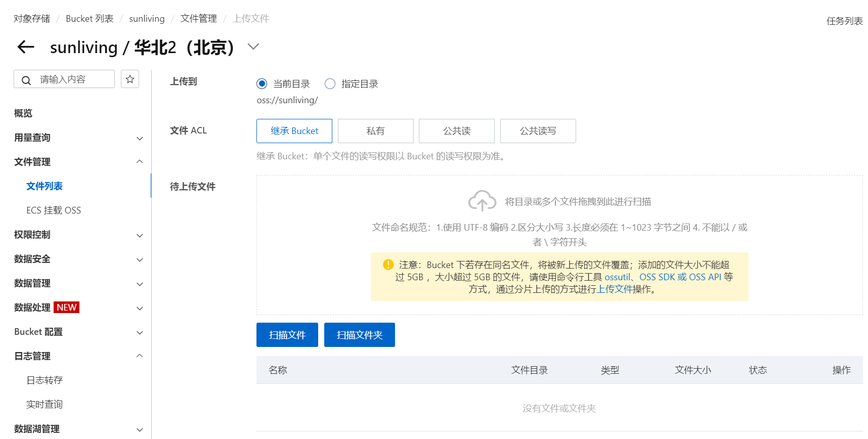Viewport: 868px width, 439px height.
Task: Open the ossutil link in the notice
Action: pos(618,277)
